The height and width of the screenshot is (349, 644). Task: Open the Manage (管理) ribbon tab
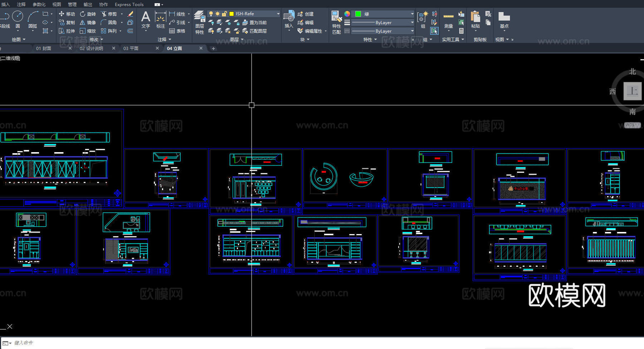(72, 4)
